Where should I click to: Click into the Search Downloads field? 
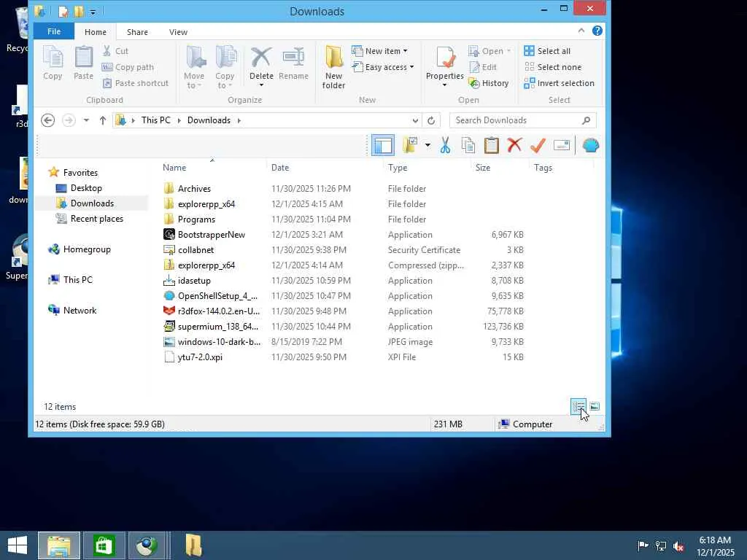click(x=522, y=120)
